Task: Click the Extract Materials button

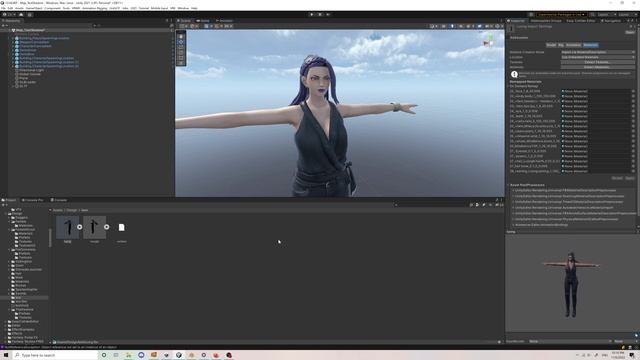Action: [597, 67]
